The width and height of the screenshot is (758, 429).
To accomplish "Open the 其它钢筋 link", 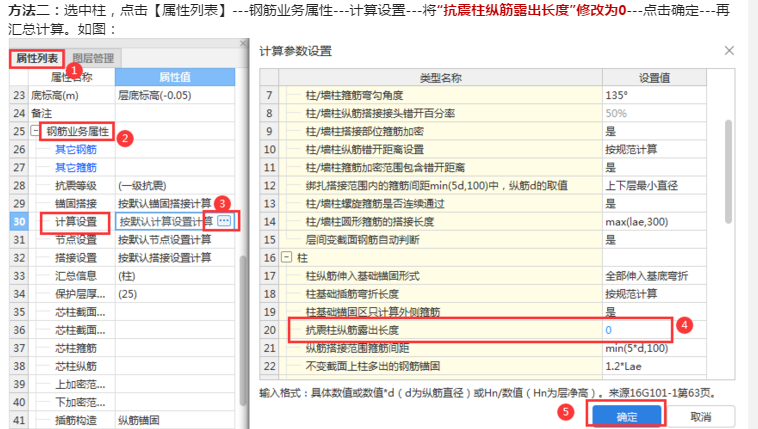I will coord(76,149).
